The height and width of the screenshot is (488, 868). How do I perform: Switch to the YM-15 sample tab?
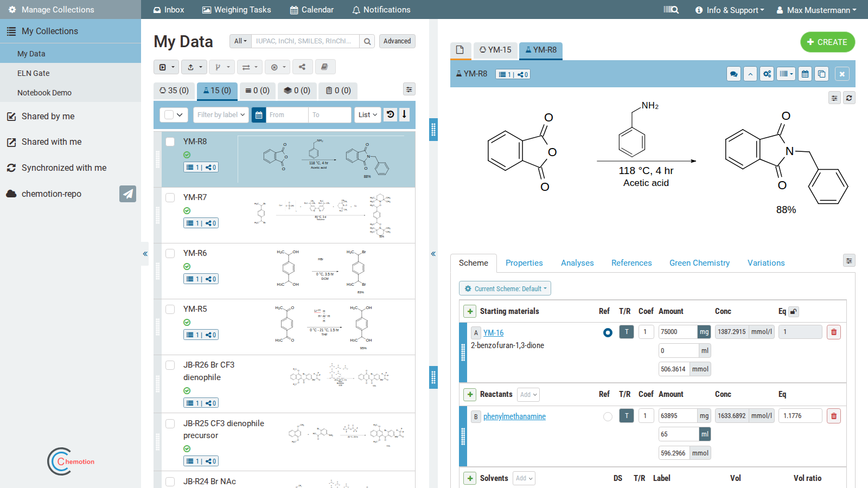tap(495, 50)
